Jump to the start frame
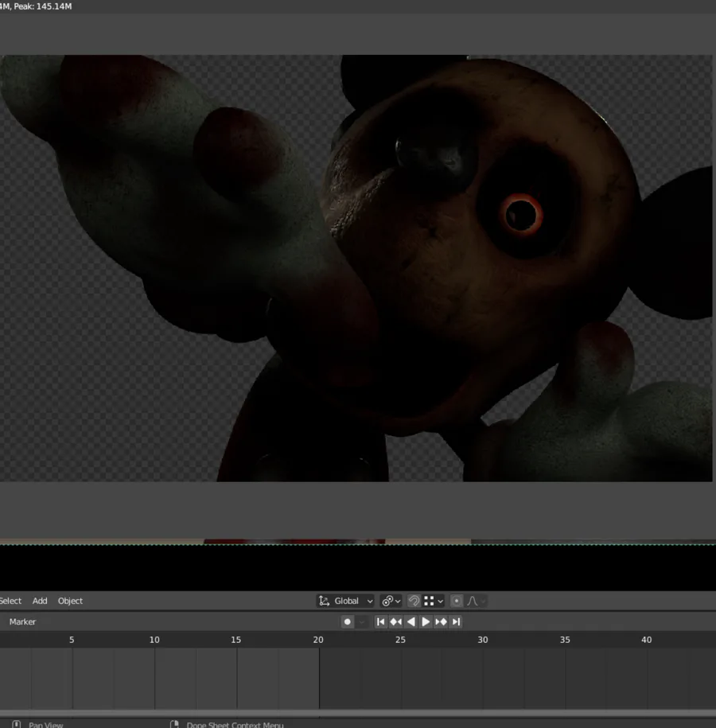The image size is (716, 728). click(x=380, y=621)
